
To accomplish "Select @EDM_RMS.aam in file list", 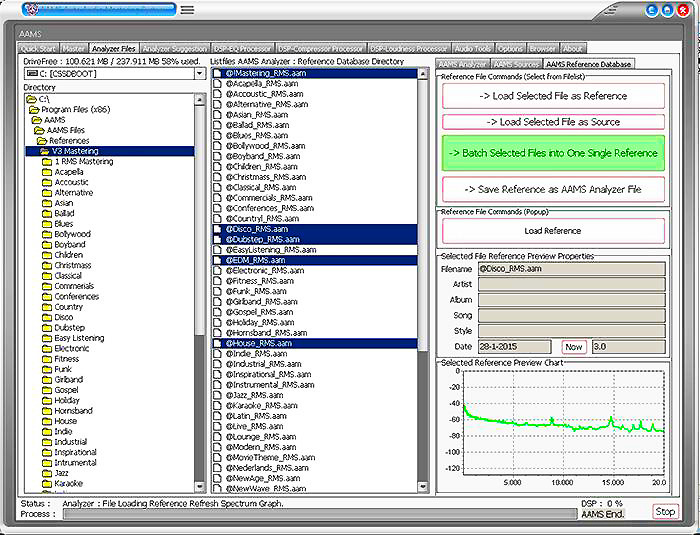I will [315, 260].
